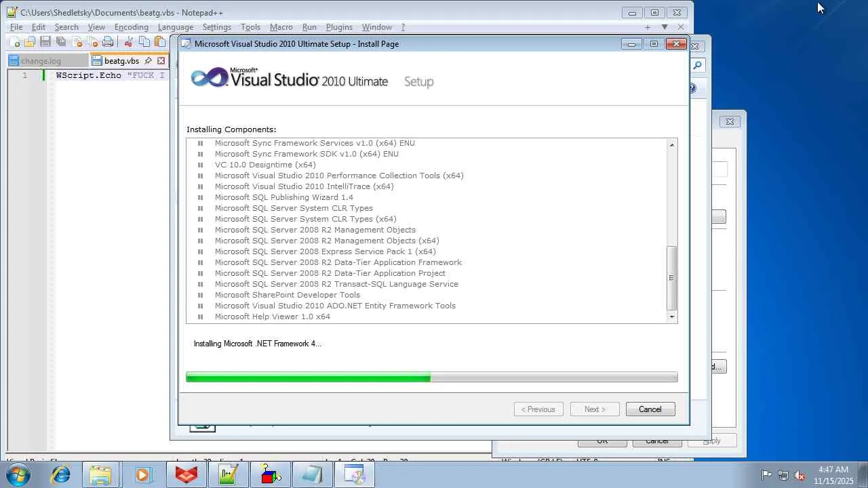Select "Microsoft Visual Studio 2010 ADO.NET Entity Framework Tools"

(335, 306)
